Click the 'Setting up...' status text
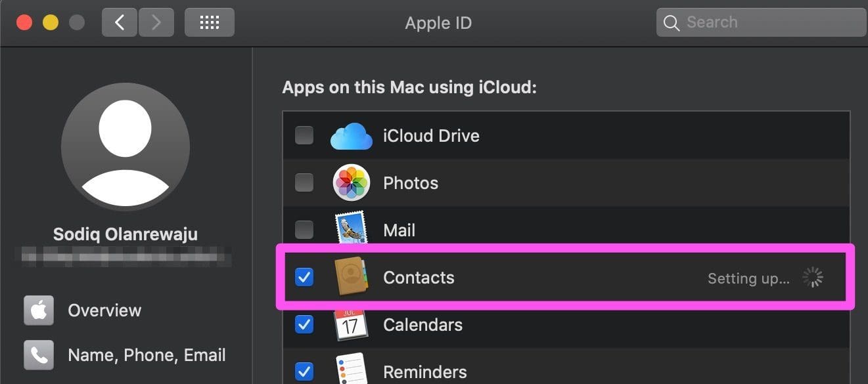The image size is (868, 384). pyautogui.click(x=748, y=278)
